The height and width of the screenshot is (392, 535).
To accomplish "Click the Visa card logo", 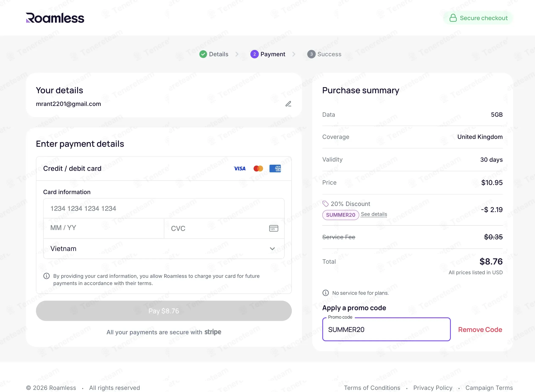I will (x=240, y=169).
